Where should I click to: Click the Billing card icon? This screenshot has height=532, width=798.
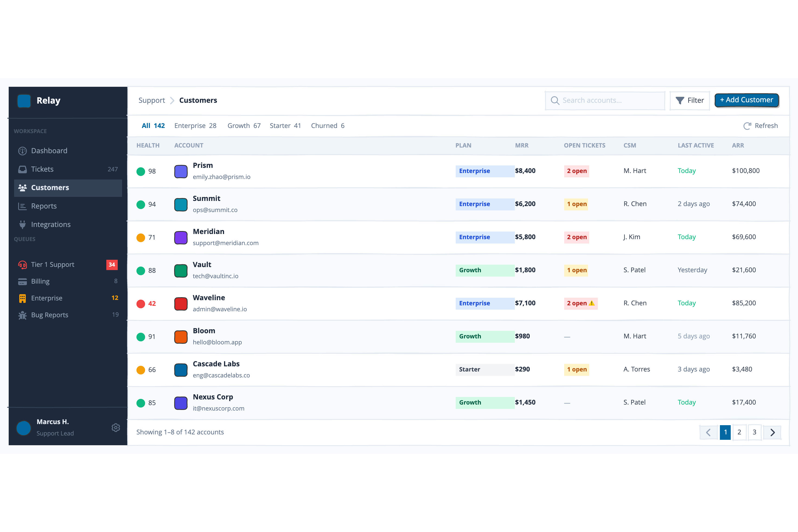(23, 282)
